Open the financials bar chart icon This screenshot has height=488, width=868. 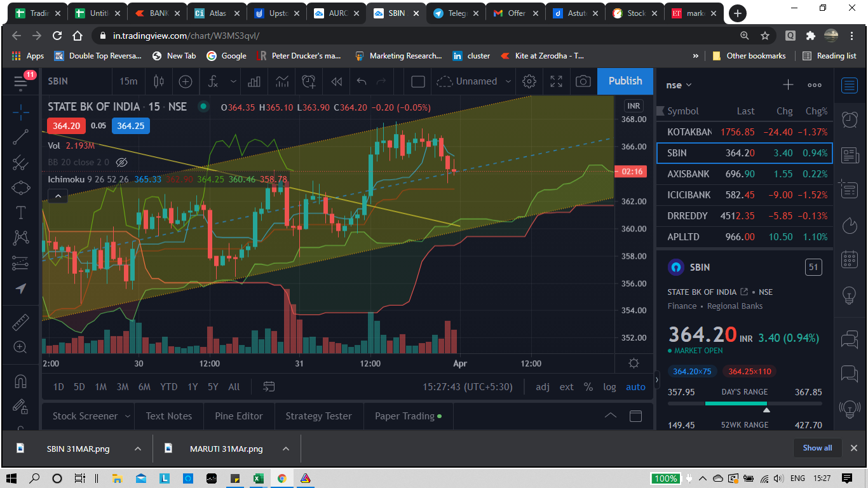tap(254, 81)
